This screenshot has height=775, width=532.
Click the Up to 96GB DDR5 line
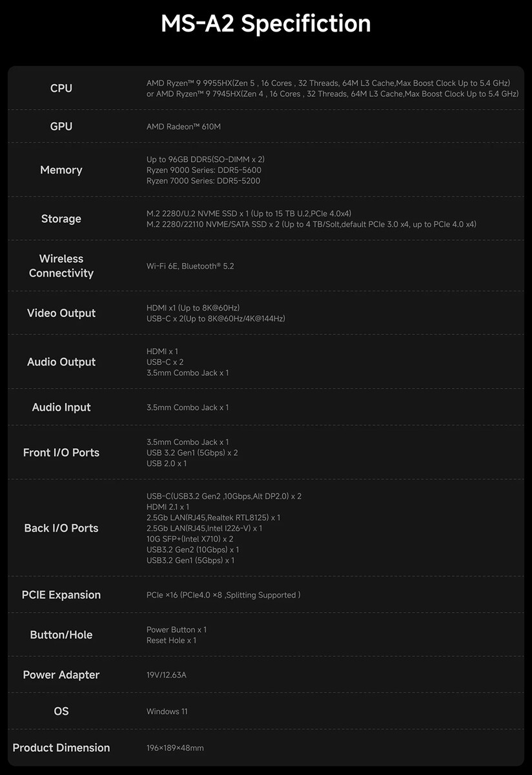point(205,159)
